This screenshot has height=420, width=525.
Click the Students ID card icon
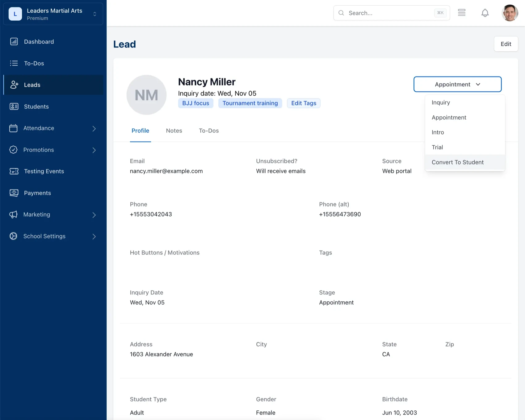pyautogui.click(x=14, y=106)
